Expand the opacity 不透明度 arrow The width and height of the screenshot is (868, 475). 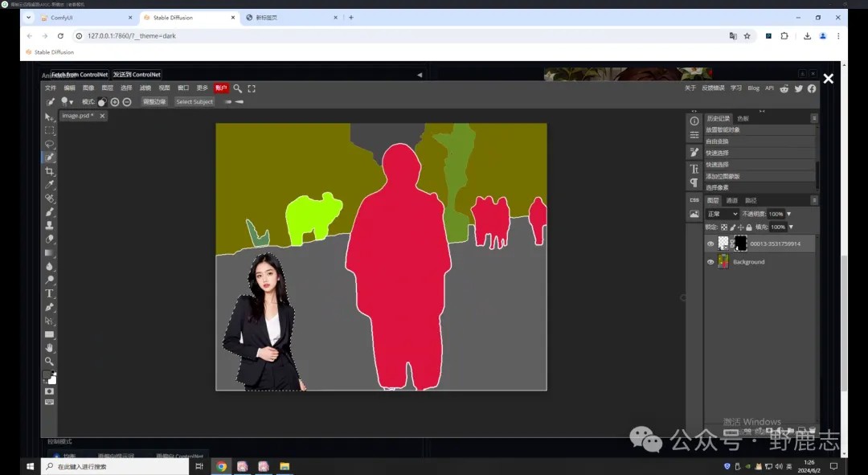point(789,214)
